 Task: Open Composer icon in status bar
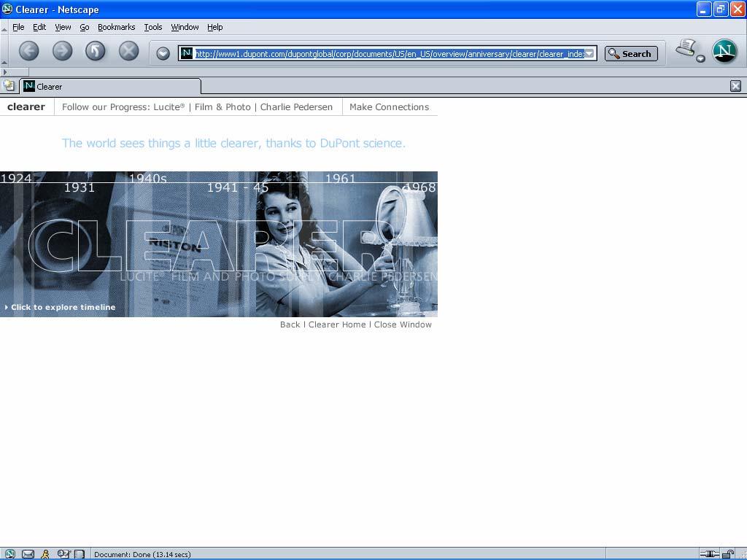(63, 554)
